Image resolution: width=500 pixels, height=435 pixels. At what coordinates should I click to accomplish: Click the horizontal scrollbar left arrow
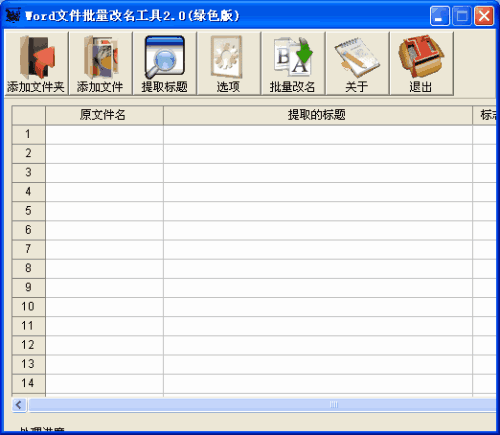point(19,405)
